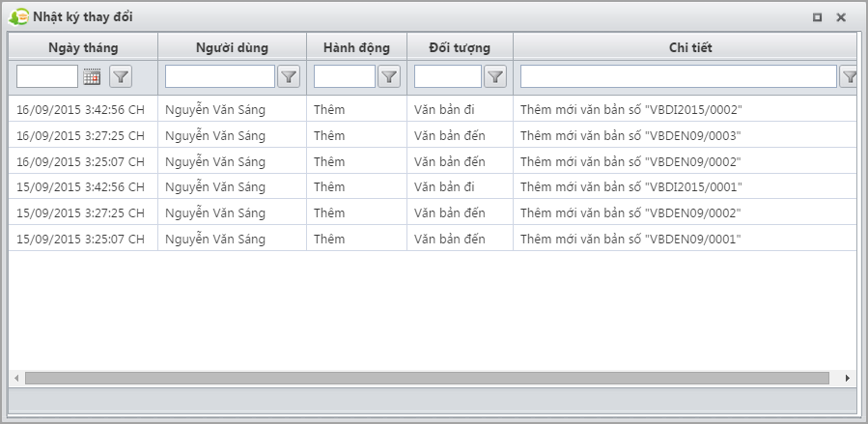The height and width of the screenshot is (424, 868).
Task: Focus the Người dùng filter text field
Action: coord(220,77)
